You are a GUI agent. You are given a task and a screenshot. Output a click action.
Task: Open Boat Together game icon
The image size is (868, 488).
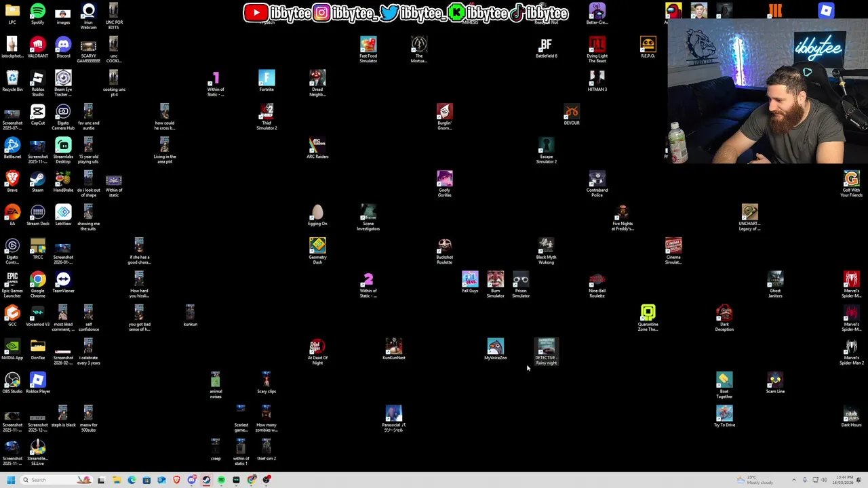click(724, 385)
